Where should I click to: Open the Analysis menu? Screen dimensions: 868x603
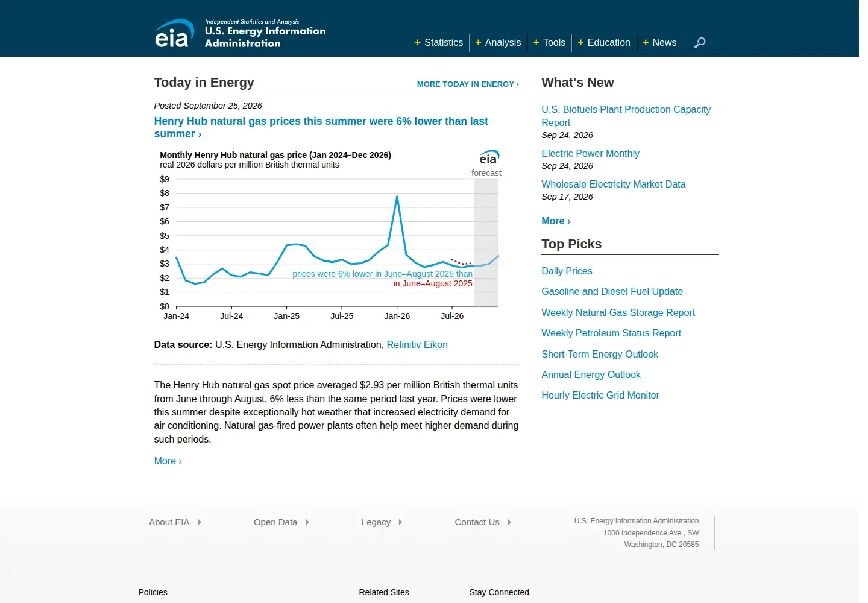[498, 43]
